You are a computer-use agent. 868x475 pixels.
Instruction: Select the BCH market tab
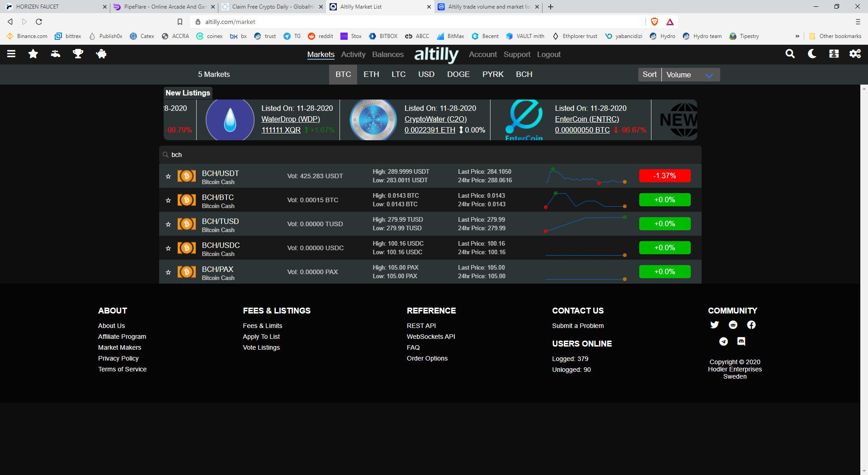[x=524, y=75]
